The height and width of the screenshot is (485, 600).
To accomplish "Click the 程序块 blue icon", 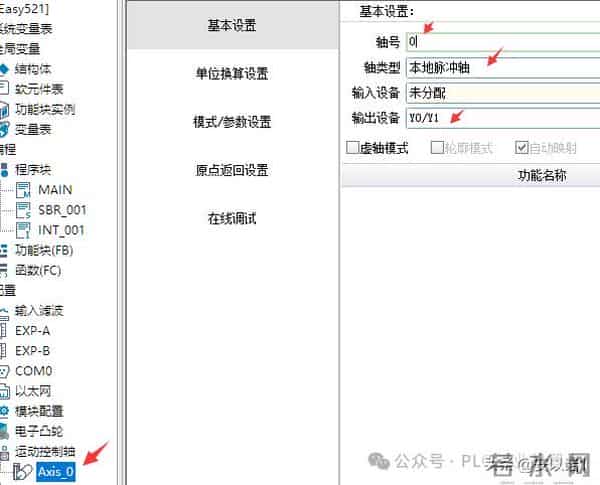I will [x=4, y=170].
